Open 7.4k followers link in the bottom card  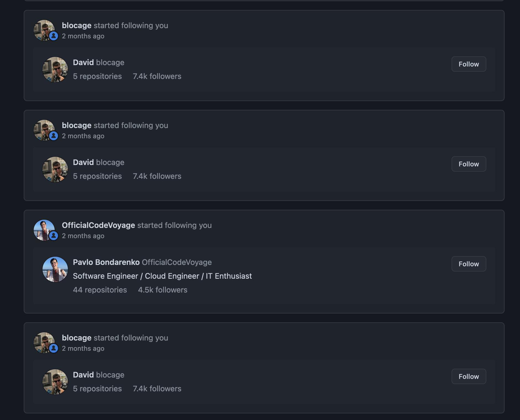pos(157,389)
